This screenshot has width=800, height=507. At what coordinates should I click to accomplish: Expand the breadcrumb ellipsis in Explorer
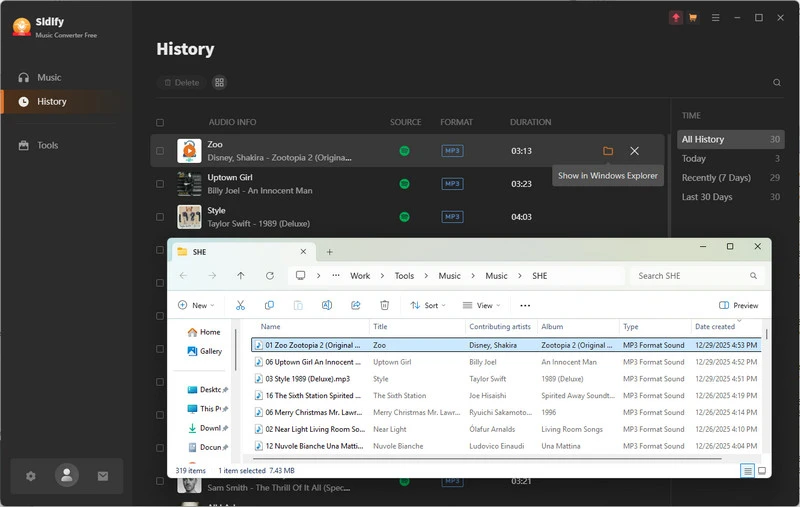coord(336,275)
